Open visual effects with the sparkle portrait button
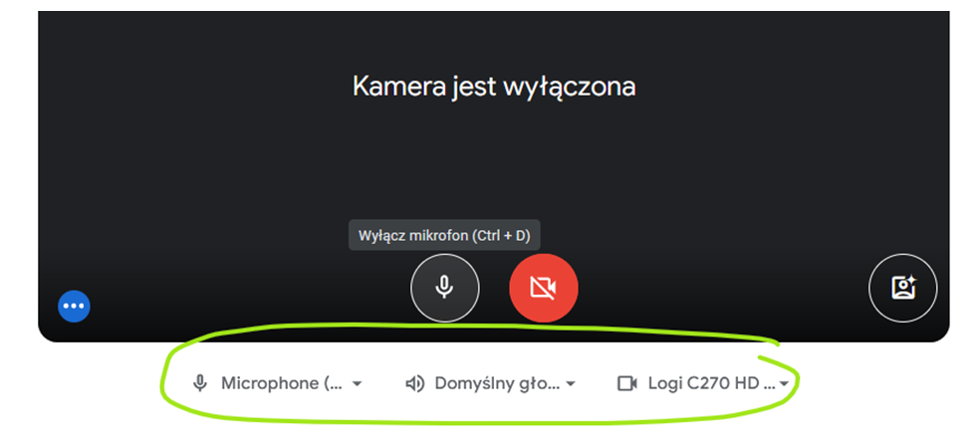Viewport: 980px width, 439px height. [903, 288]
